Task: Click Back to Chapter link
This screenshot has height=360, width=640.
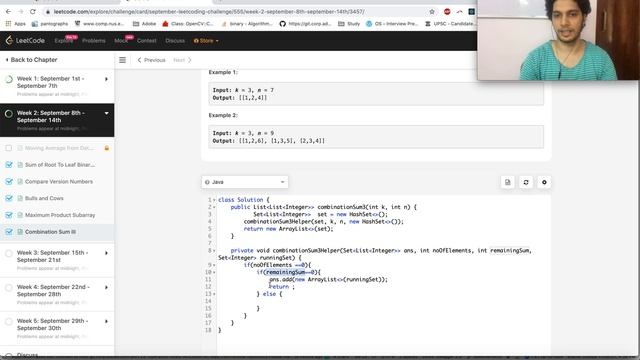Action: 31,60
